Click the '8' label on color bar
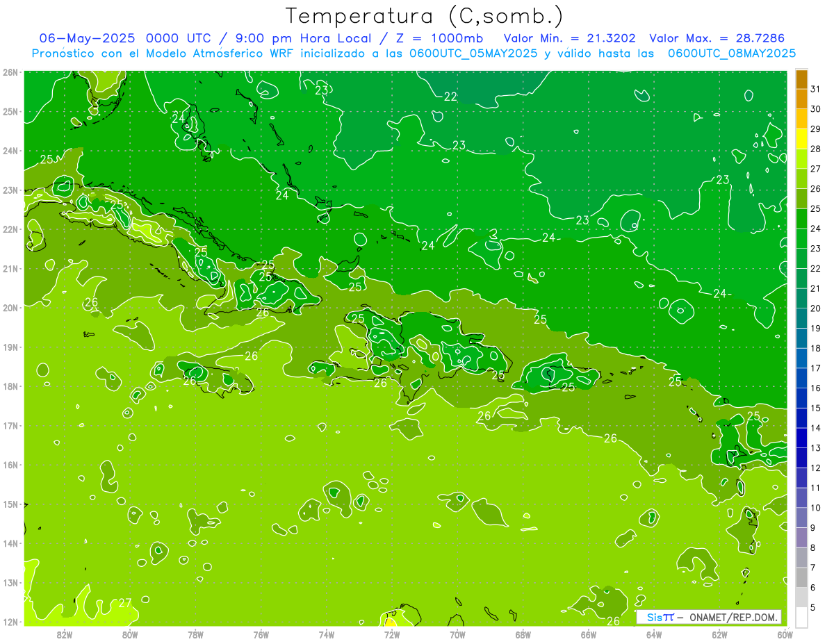The image size is (834, 644). (x=813, y=547)
